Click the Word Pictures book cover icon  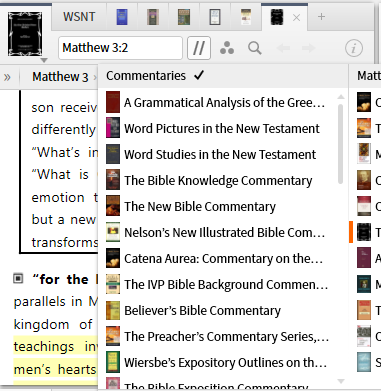(x=113, y=128)
